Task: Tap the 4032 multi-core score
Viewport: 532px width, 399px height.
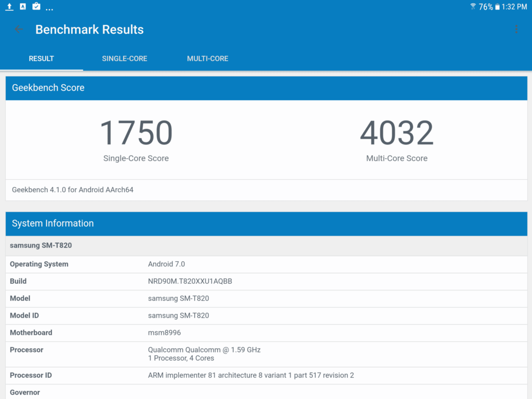Action: coord(396,133)
